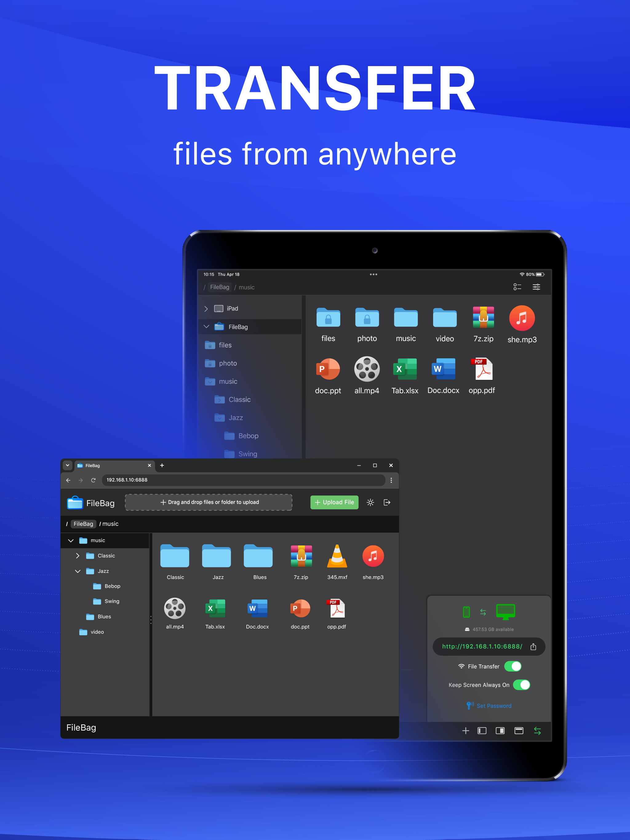Click the browser sidebar splitter handle
Image resolution: width=630 pixels, height=840 pixels.
coord(151,620)
